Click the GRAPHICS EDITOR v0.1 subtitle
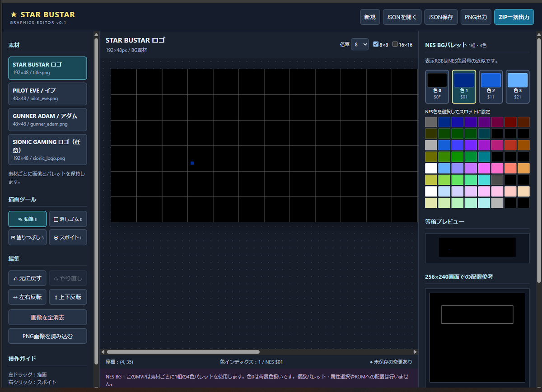The width and height of the screenshot is (542, 392). click(x=38, y=23)
